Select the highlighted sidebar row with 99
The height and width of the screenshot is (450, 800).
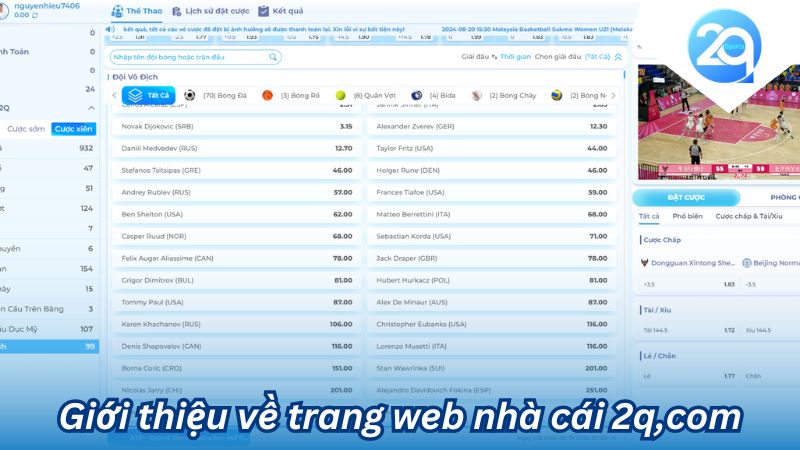tap(49, 346)
